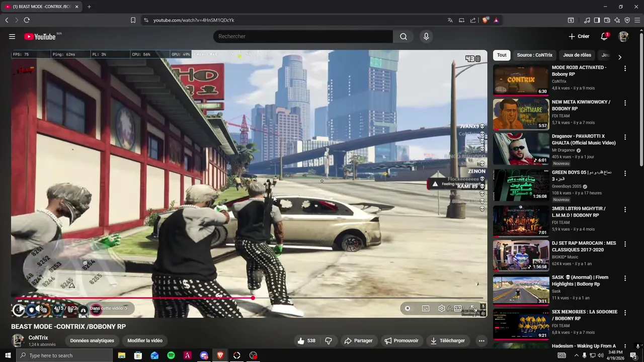Click the progress bar scrubber handle
This screenshot has height=362, width=644.
pos(253,298)
